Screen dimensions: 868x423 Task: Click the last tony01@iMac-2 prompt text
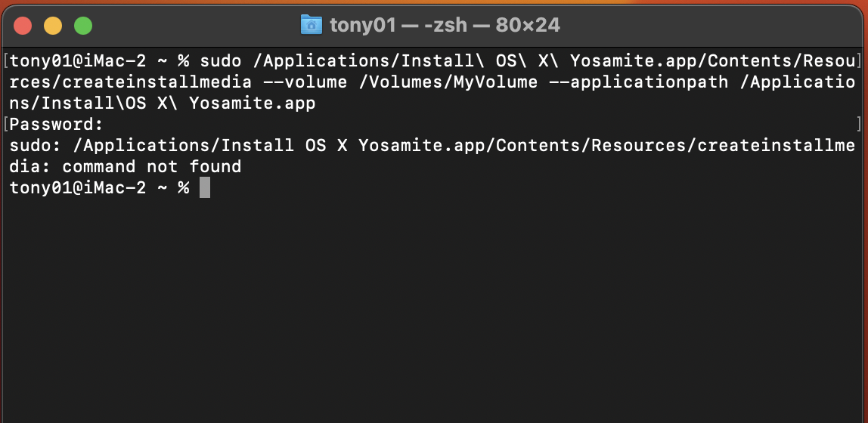[78, 188]
